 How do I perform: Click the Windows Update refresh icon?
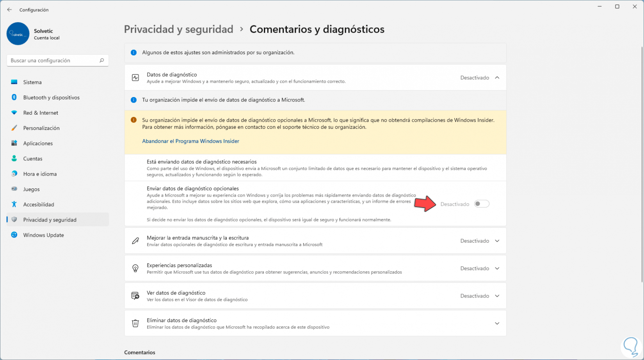point(14,235)
